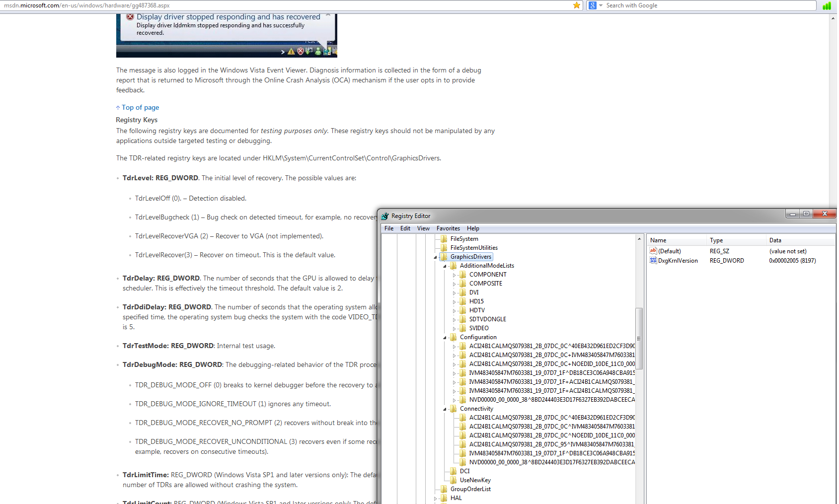Click the green signal bars icon
Screen dimensions: 839x504
tap(827, 6)
